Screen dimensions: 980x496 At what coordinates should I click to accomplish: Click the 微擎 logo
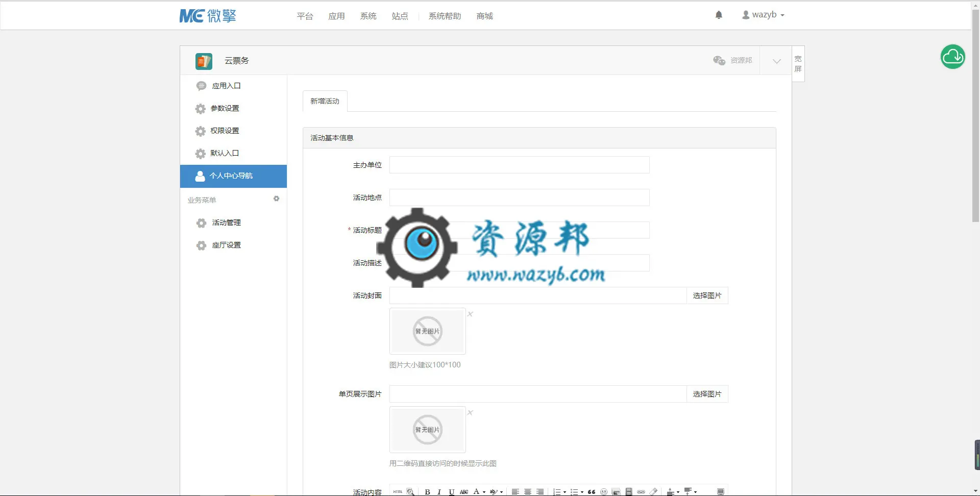coord(208,16)
